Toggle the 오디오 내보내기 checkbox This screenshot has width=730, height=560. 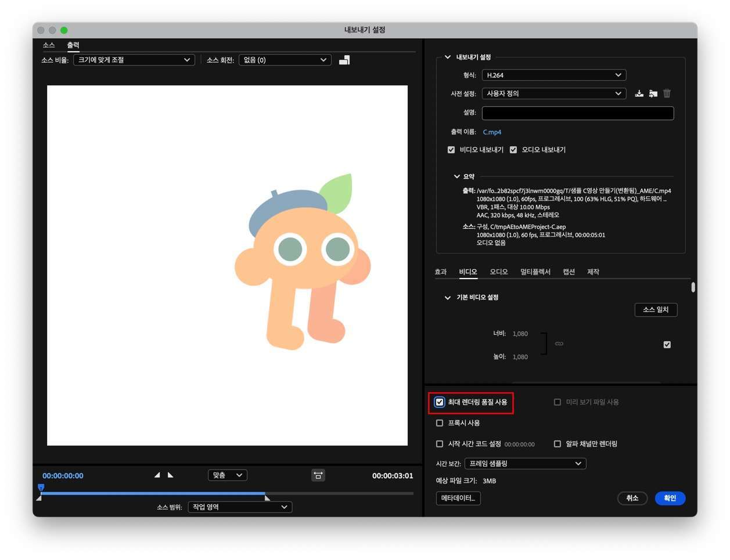click(513, 150)
